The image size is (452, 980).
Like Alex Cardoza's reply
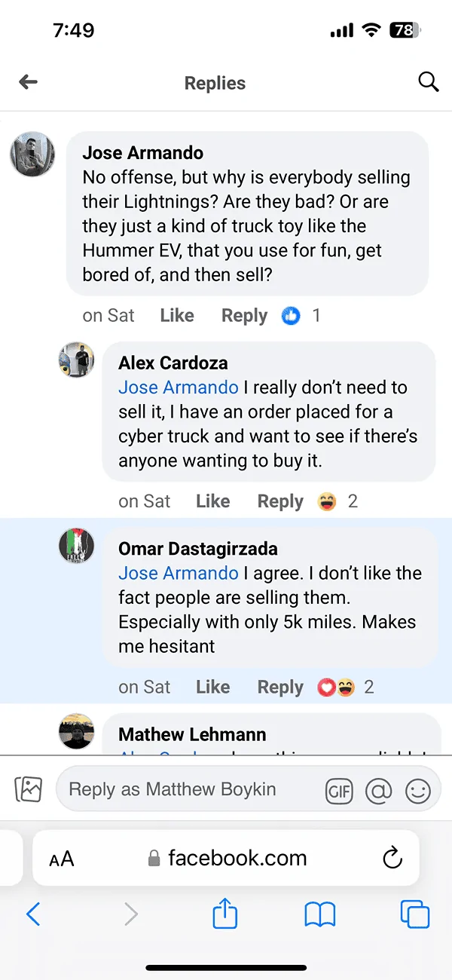coord(212,501)
